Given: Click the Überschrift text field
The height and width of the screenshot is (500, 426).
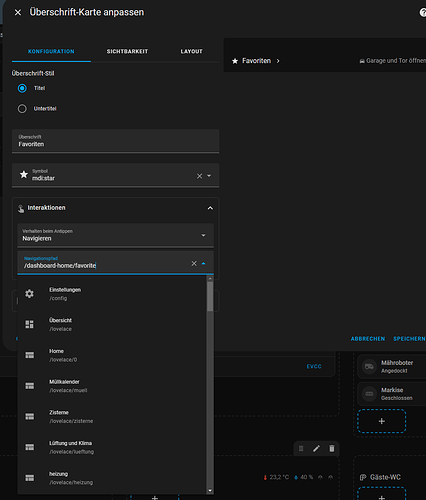Looking at the screenshot, I should [x=115, y=141].
